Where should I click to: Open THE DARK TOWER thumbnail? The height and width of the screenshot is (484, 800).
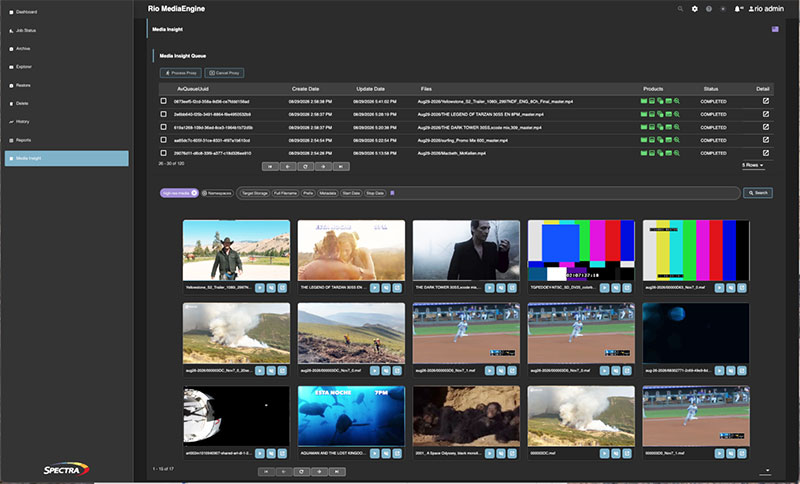tap(466, 250)
